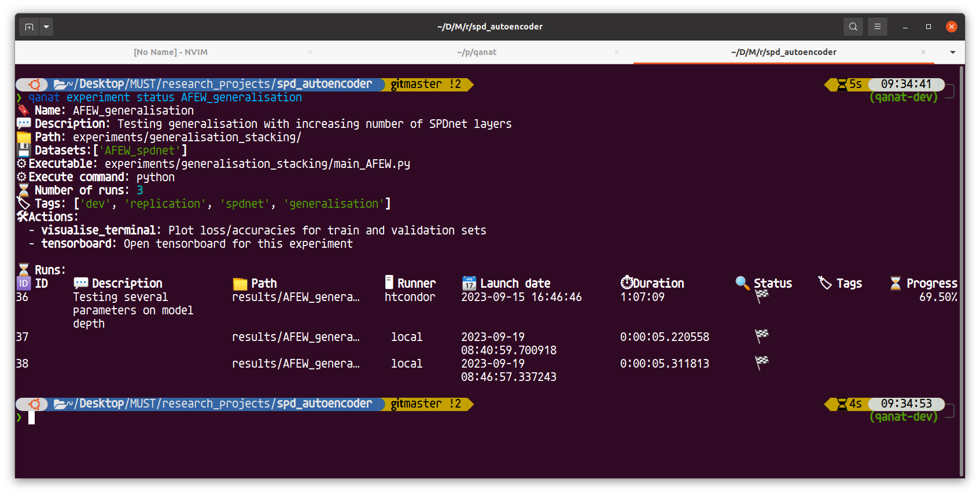The image size is (980, 495).
Task: Open terminal search with magnifier icon
Action: point(853,27)
